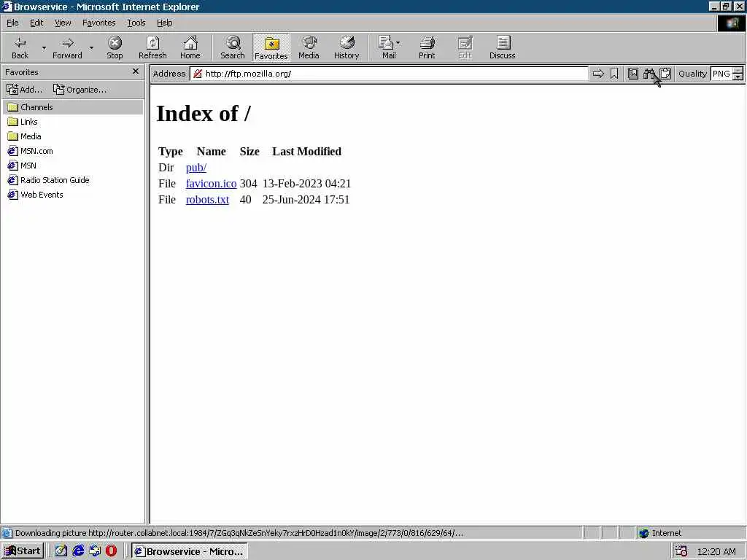
Task: Open the Edit menu
Action: point(36,23)
